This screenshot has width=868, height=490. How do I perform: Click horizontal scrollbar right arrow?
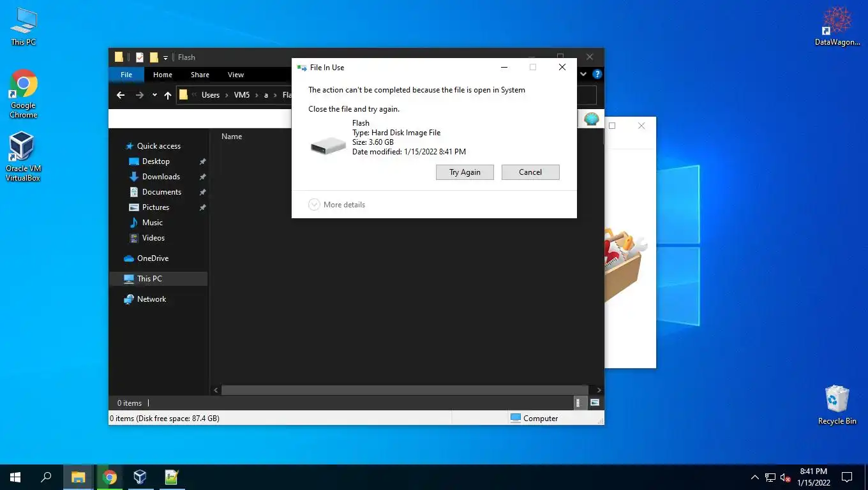599,390
